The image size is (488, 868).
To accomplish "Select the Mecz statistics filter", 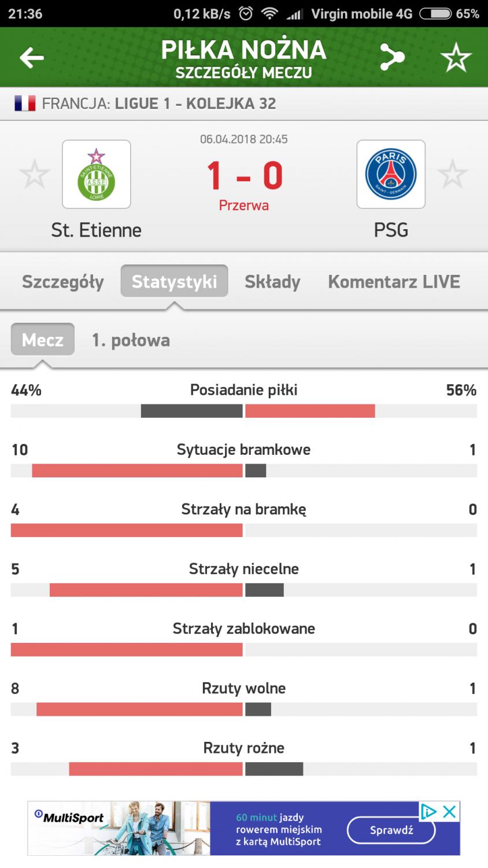I will [43, 340].
